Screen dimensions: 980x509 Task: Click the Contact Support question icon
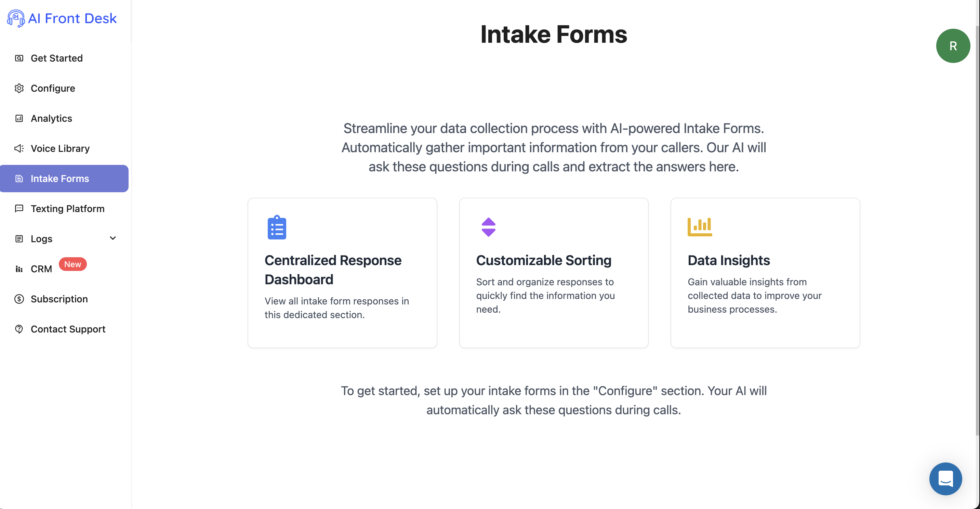point(19,329)
